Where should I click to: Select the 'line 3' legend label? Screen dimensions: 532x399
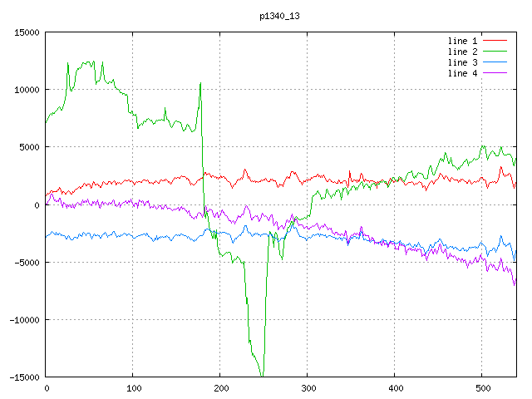tap(462, 62)
